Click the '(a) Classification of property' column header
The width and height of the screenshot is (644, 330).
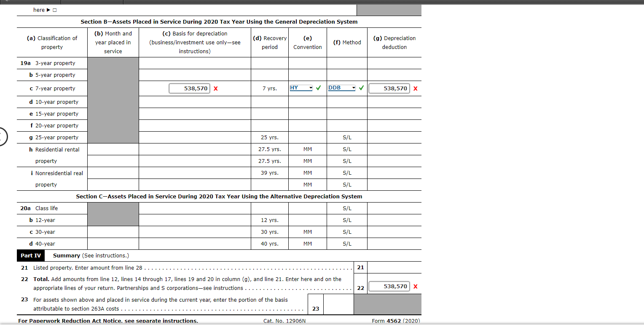52,43
